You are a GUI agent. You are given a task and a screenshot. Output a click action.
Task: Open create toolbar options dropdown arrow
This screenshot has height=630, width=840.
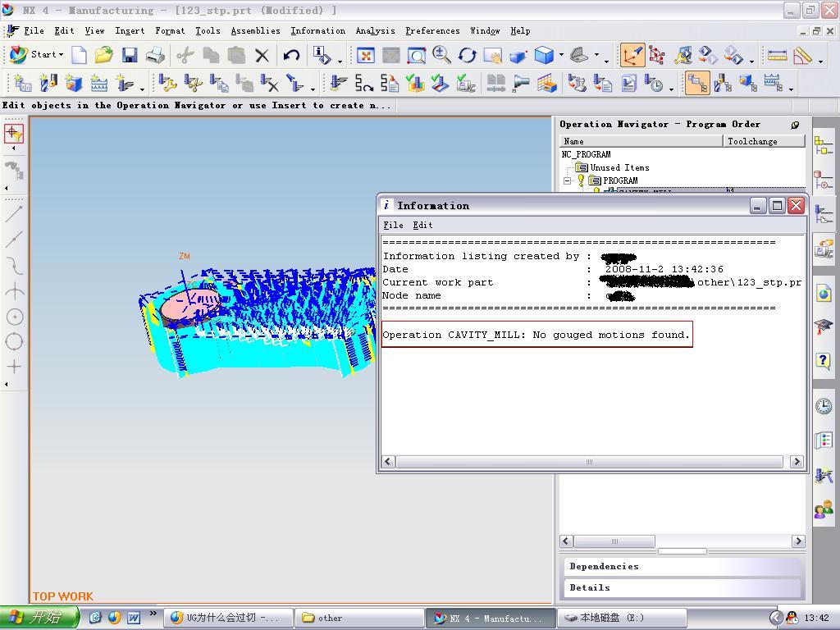coord(142,89)
